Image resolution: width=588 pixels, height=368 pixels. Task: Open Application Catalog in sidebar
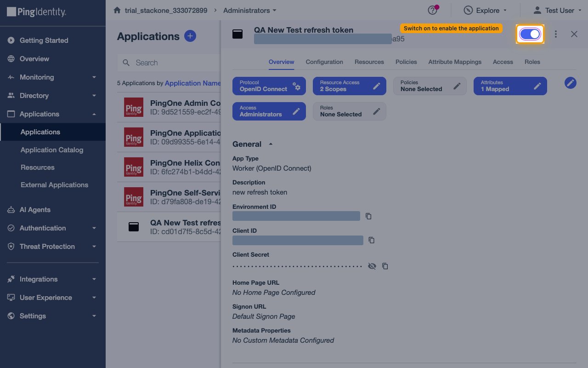tap(52, 150)
